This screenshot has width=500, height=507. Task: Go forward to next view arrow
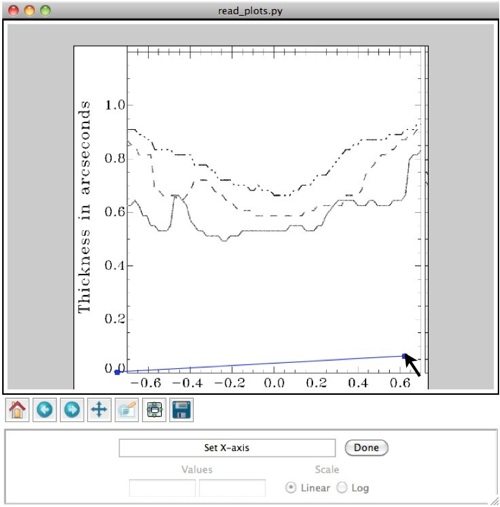click(72, 410)
